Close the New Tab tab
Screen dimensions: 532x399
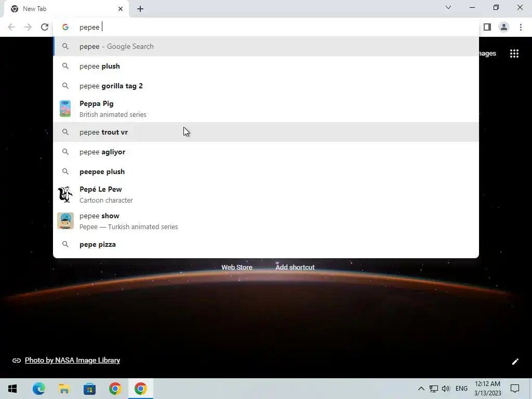coord(121,9)
